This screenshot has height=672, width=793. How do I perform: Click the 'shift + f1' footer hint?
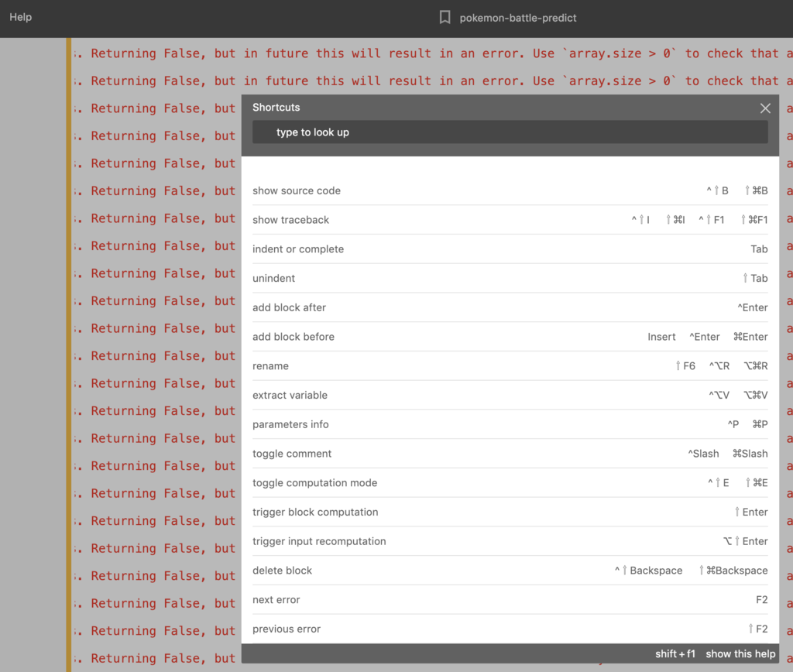coord(675,653)
